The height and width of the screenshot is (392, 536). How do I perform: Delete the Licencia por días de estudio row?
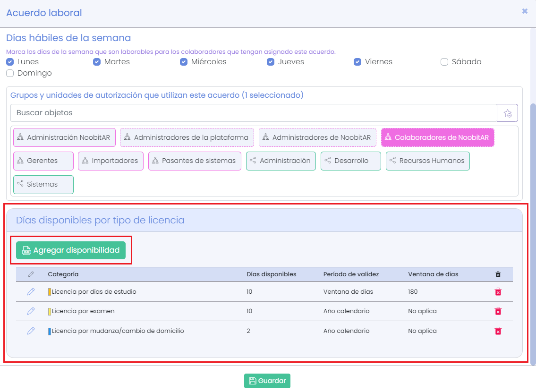point(498,292)
